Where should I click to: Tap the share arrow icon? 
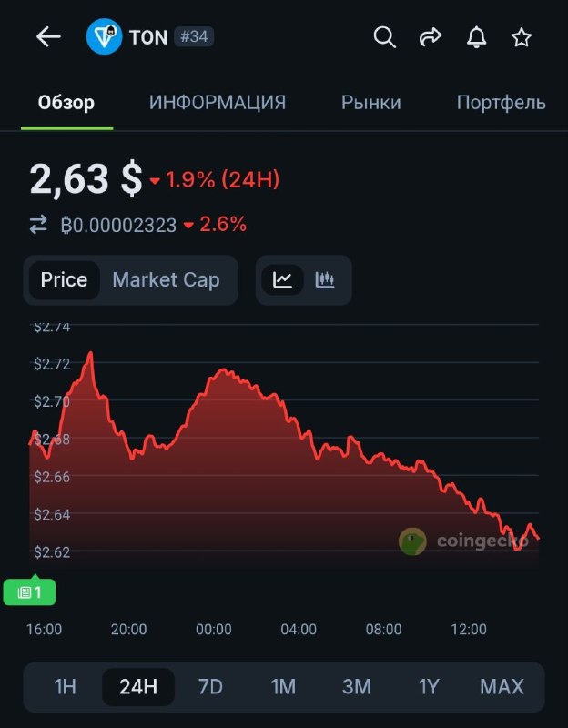click(x=431, y=37)
